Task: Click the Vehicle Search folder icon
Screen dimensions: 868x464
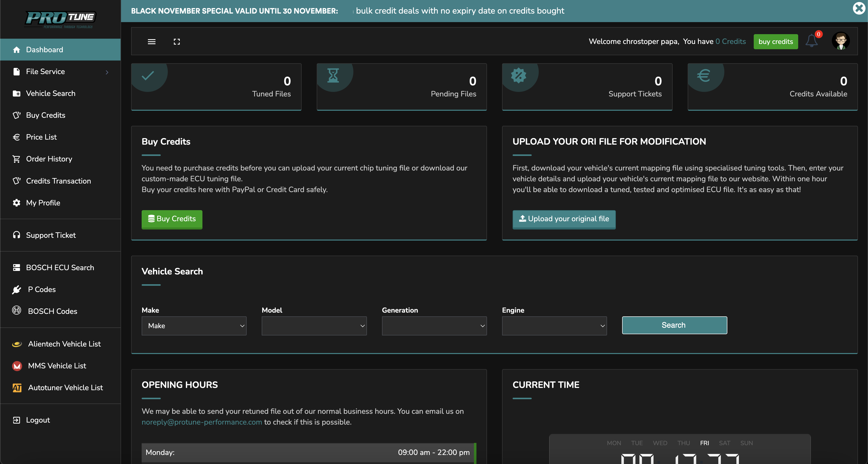Action: tap(17, 94)
